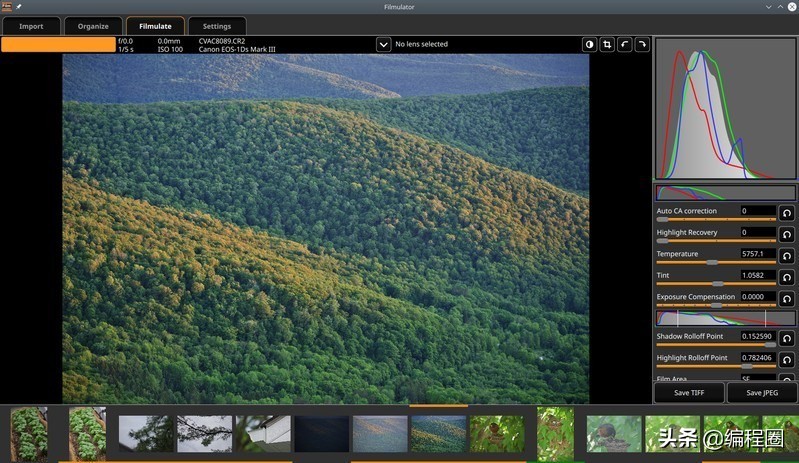Go to the Settings tab
Screen dimensions: 799x463
pos(216,26)
